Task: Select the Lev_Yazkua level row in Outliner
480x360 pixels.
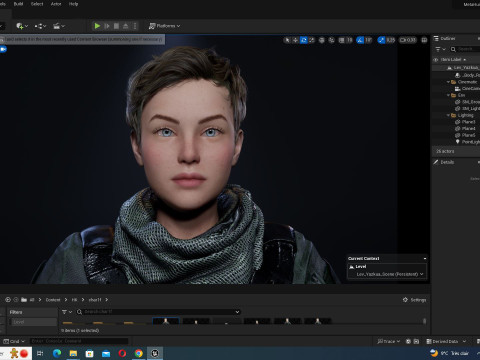Action: point(456,68)
